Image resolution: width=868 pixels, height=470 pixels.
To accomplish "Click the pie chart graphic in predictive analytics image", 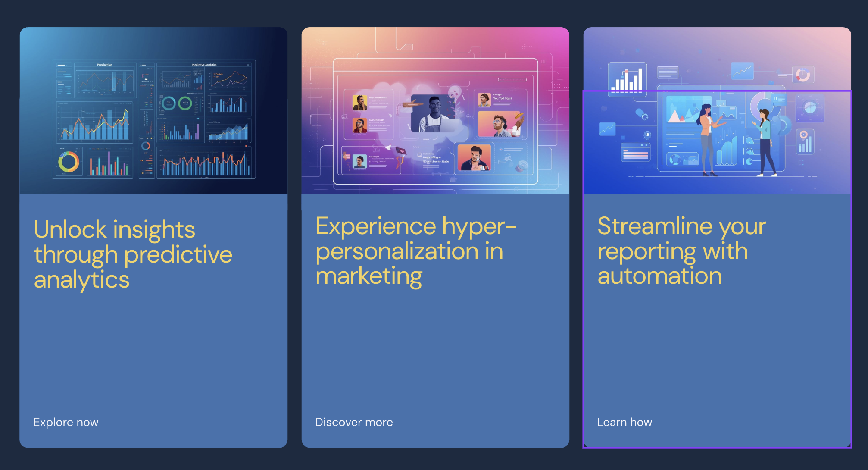I will 69,163.
